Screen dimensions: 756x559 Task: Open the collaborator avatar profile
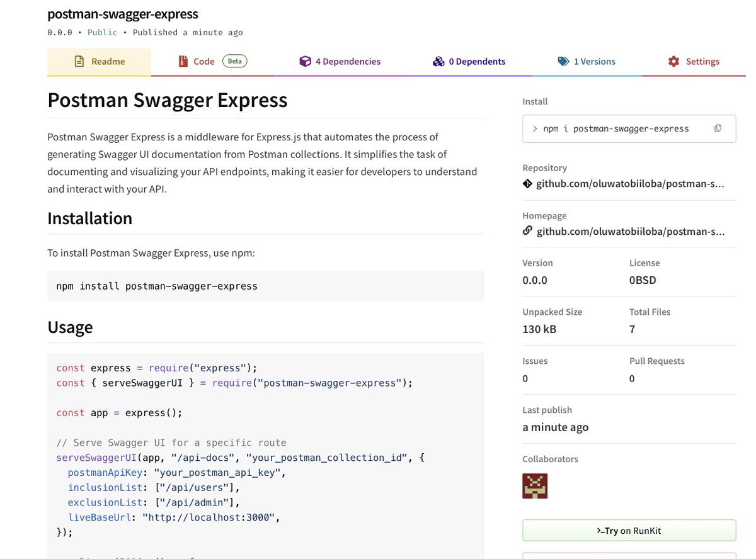click(x=535, y=486)
